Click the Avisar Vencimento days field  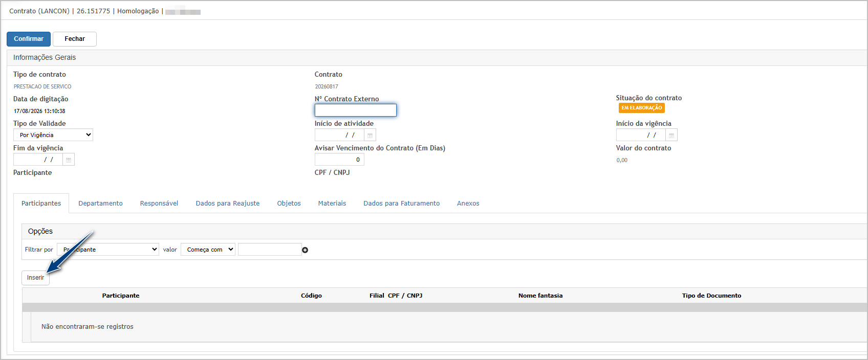[339, 160]
